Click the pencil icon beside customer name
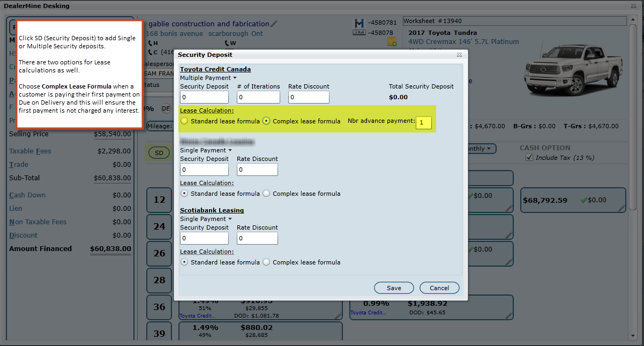 coord(275,24)
